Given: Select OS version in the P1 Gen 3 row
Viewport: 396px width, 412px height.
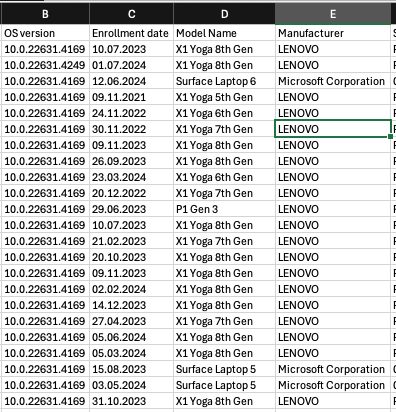Looking at the screenshot, I should (45, 209).
